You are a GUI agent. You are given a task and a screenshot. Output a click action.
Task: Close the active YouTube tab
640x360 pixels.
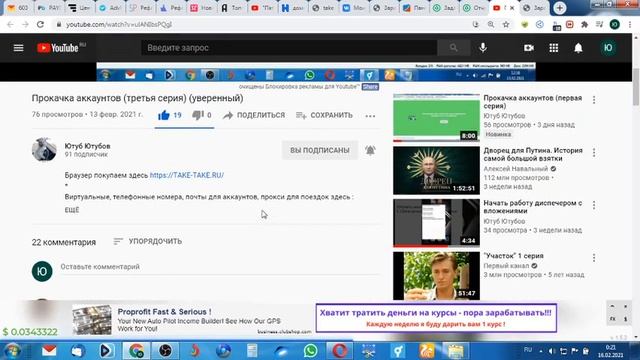pyautogui.click(x=512, y=8)
